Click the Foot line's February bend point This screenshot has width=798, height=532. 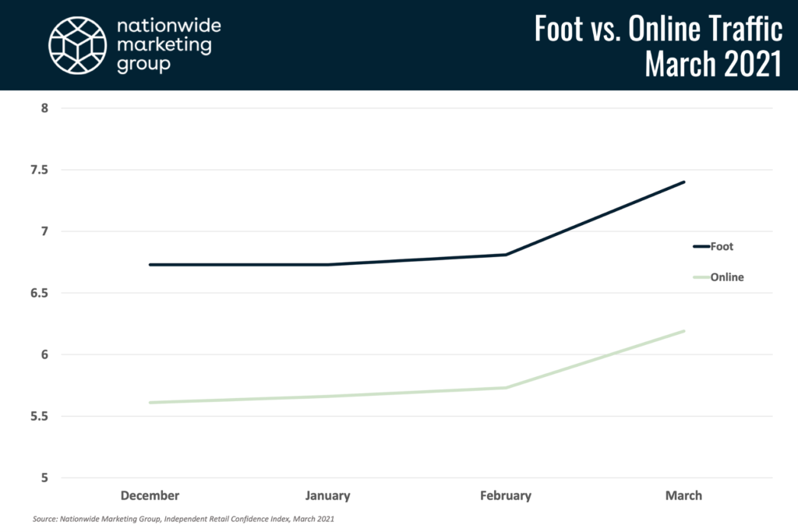[x=506, y=255]
